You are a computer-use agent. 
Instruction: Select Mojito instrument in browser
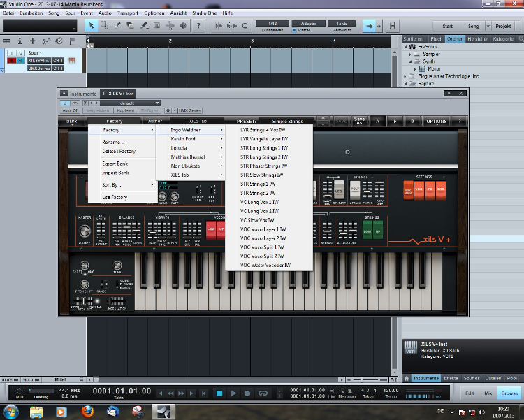(x=434, y=69)
